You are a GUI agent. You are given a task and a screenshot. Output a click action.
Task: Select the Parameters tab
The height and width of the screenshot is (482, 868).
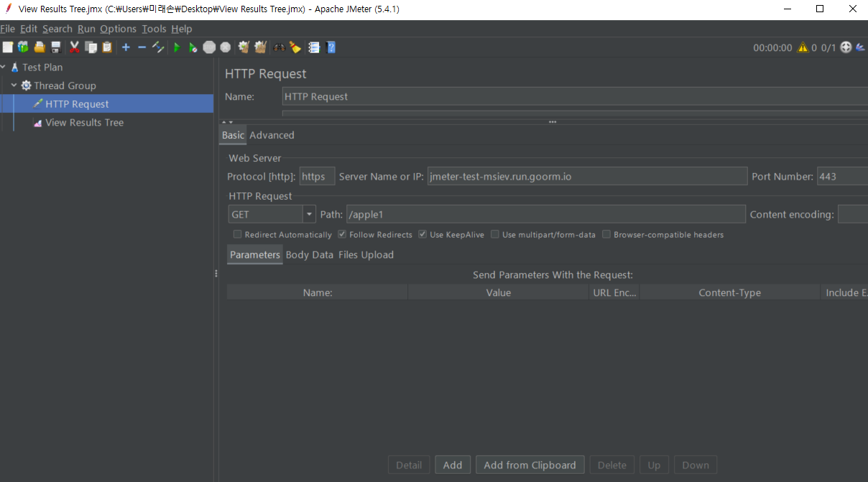(x=255, y=255)
